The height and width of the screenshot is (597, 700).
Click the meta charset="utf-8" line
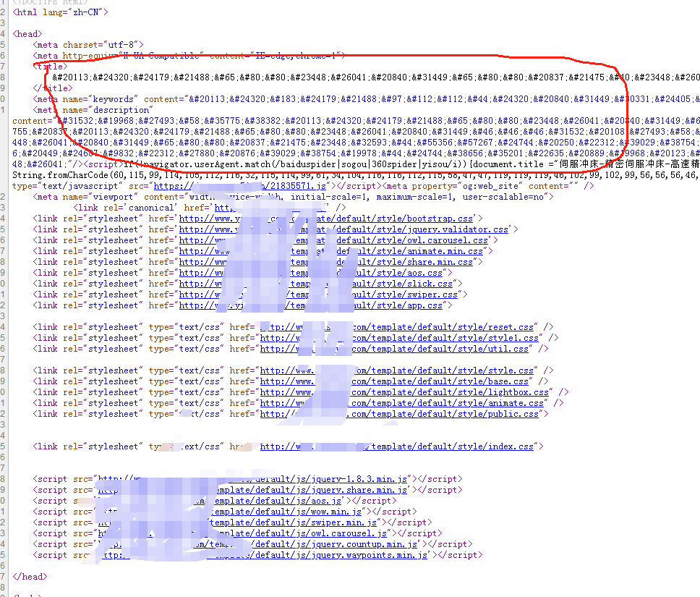coord(88,45)
